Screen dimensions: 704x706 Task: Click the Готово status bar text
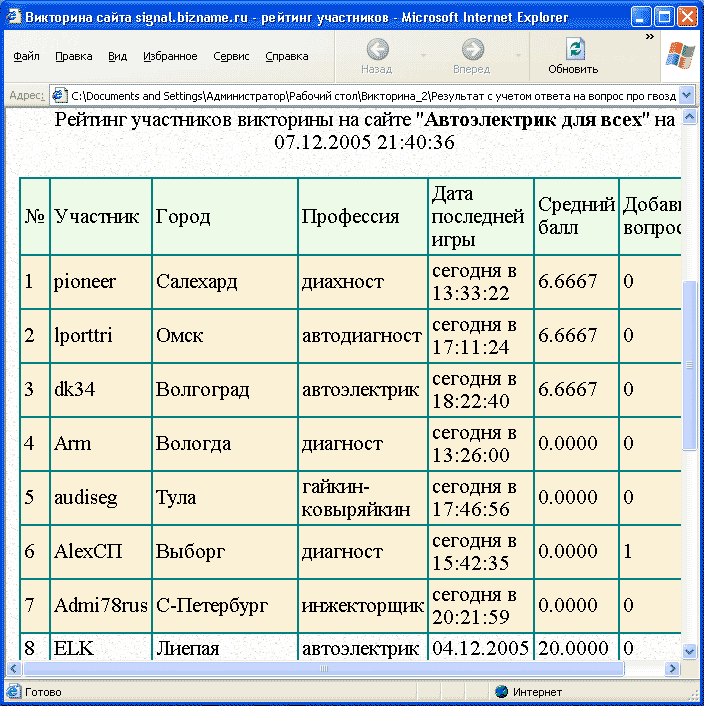43,692
